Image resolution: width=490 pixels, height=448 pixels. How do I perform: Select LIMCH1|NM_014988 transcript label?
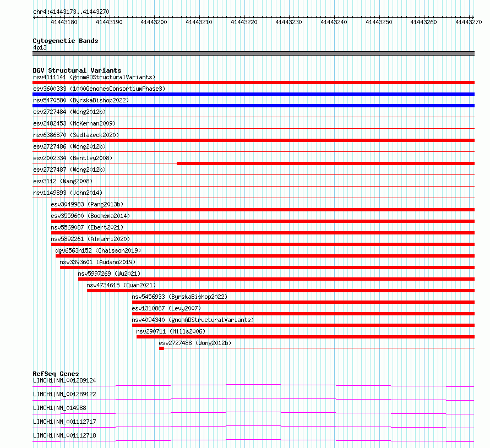[59, 408]
